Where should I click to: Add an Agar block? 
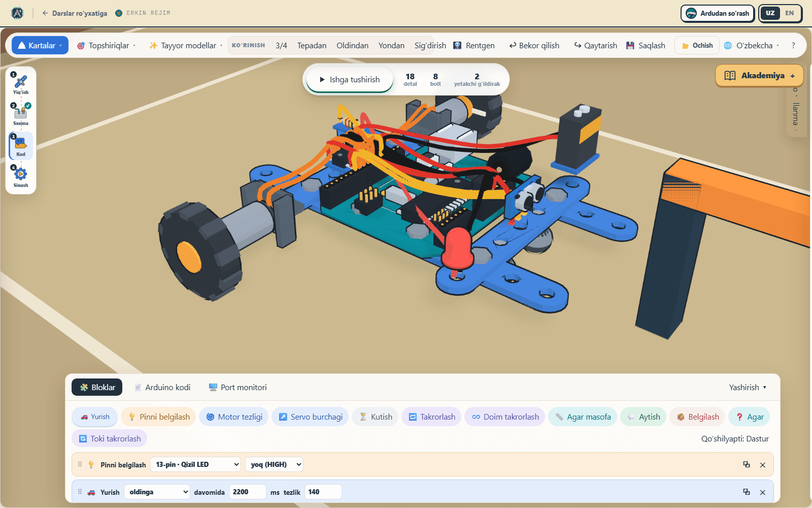coord(749,417)
